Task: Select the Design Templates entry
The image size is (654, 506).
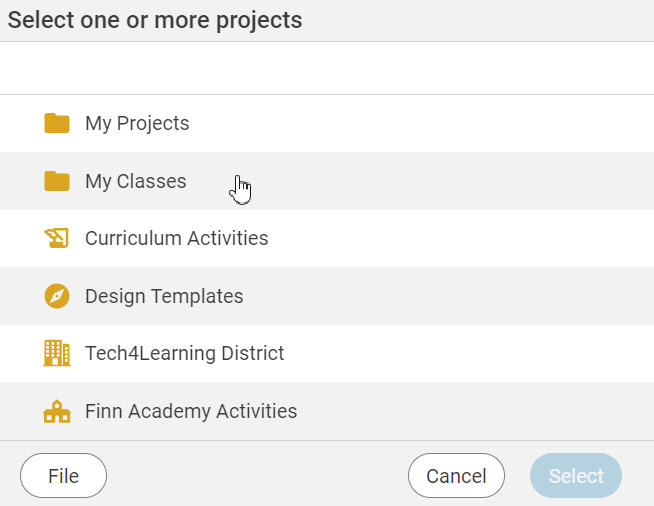Action: point(327,296)
